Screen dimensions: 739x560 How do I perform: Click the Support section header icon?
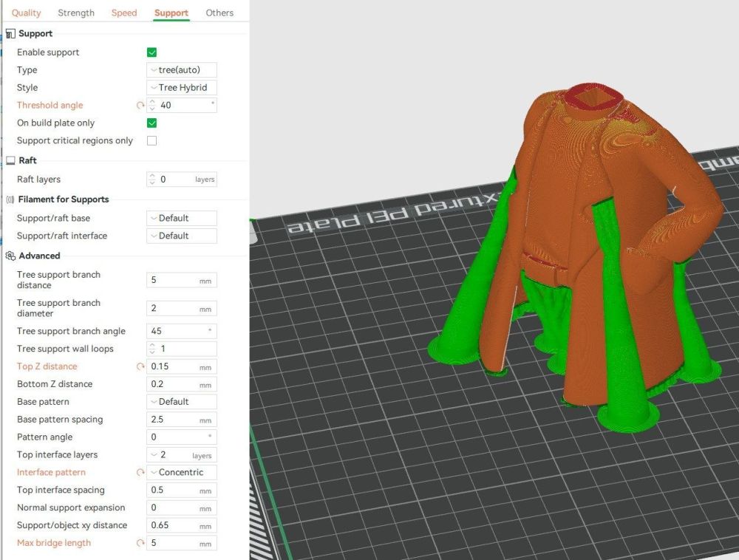(10, 34)
